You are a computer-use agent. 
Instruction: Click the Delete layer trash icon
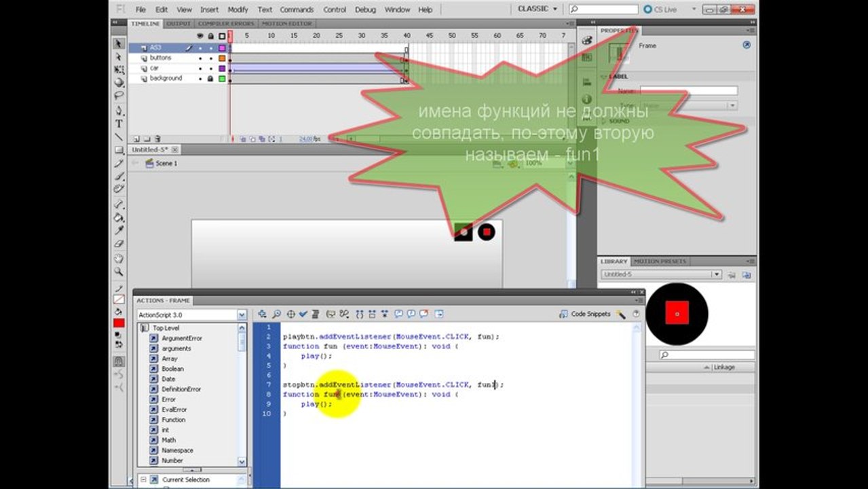(x=157, y=139)
